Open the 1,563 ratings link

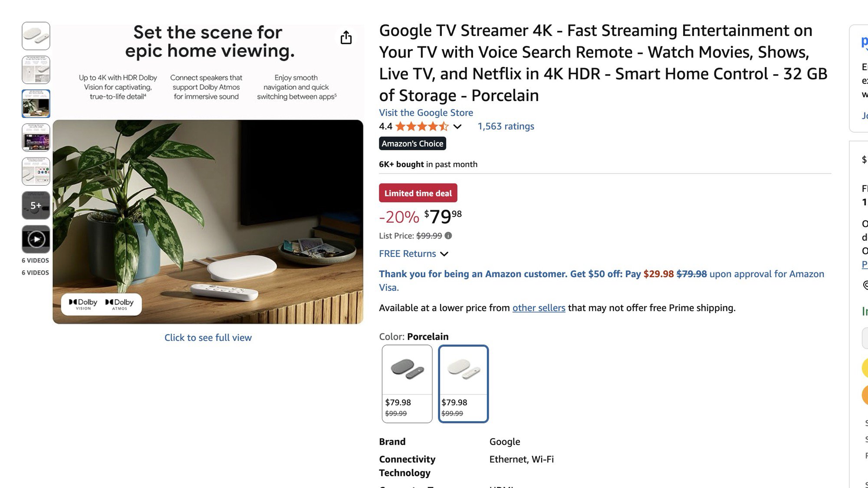[x=506, y=126]
